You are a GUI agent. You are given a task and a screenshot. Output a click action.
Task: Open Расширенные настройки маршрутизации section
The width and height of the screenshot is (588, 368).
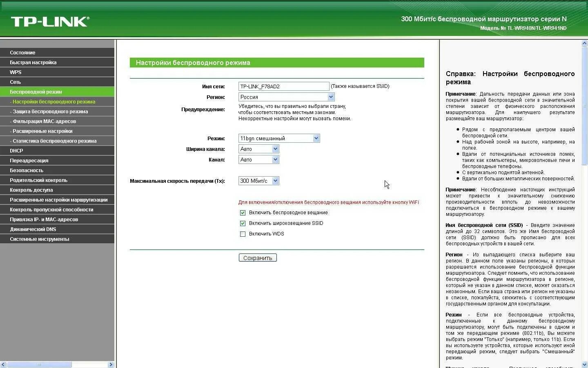tap(57, 200)
